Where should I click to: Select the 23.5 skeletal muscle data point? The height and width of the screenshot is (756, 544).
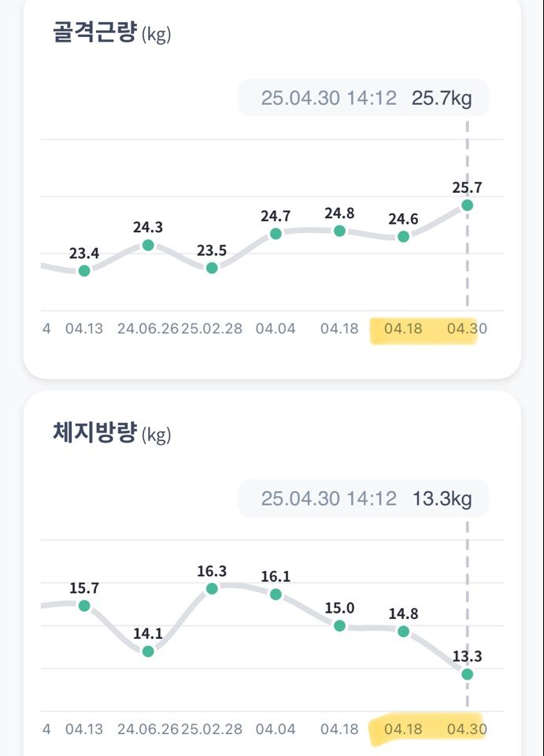click(x=212, y=268)
